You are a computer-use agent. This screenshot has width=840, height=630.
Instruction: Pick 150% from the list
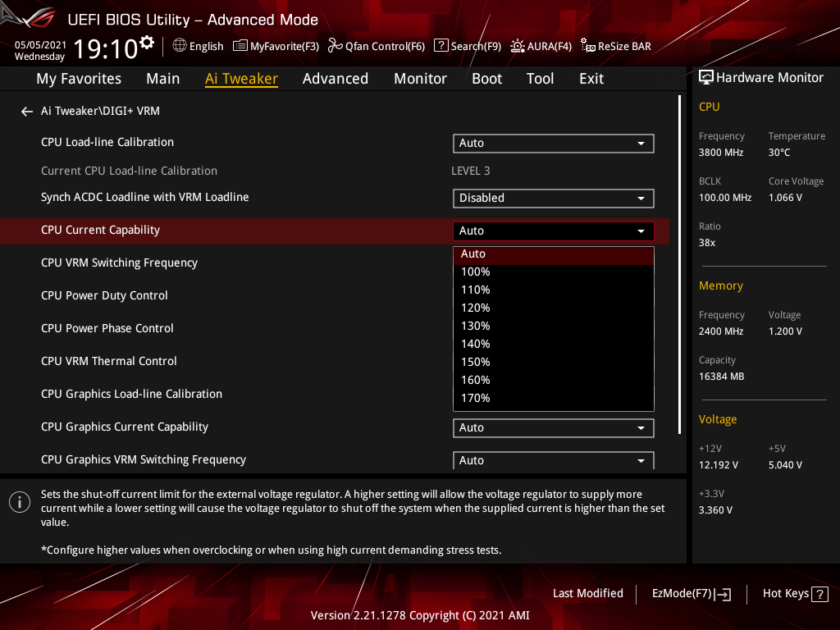(x=554, y=362)
